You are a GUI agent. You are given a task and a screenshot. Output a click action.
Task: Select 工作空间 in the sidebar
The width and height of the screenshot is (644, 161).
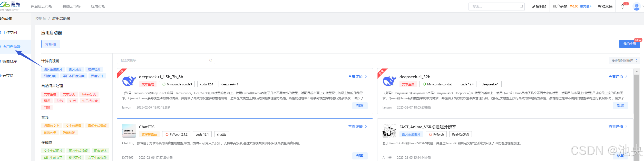pyautogui.click(x=10, y=32)
